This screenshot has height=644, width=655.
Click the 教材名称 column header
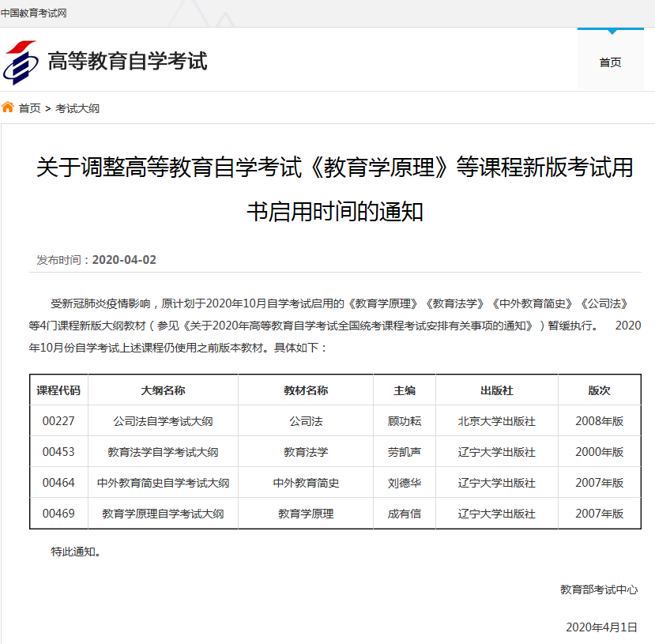306,390
